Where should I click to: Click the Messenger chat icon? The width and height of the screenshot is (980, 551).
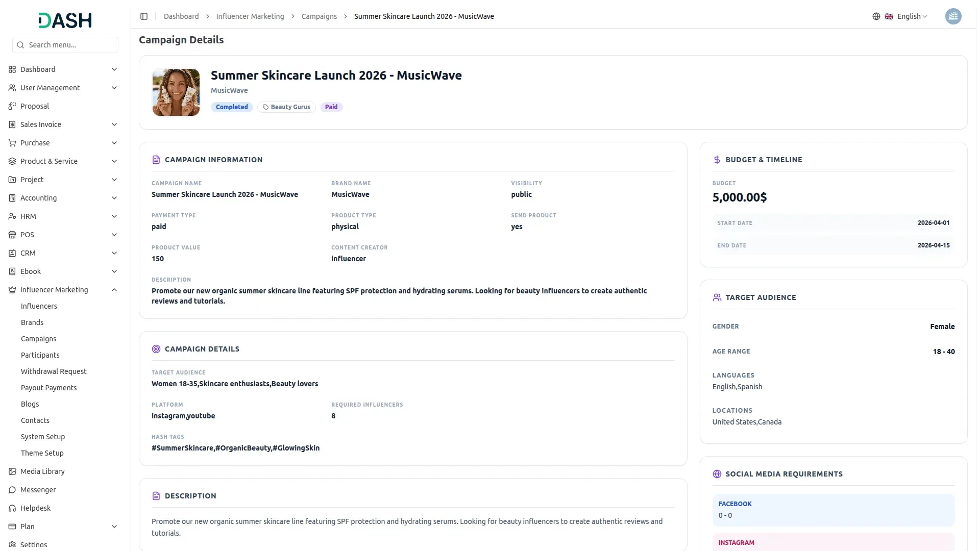pyautogui.click(x=12, y=490)
